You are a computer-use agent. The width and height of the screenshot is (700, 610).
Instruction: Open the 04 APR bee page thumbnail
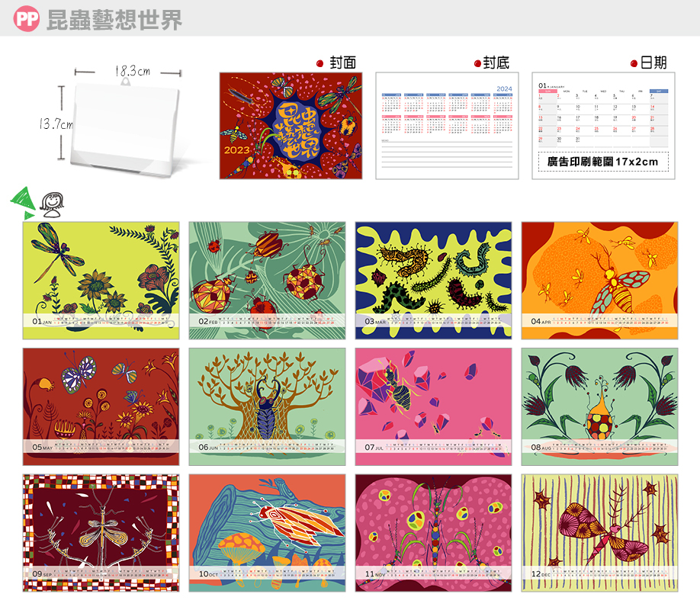[599, 281]
